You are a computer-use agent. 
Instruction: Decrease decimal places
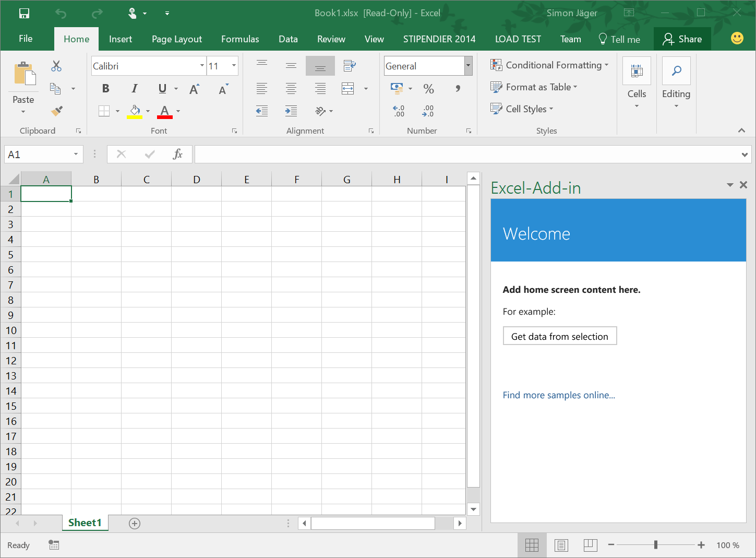click(428, 111)
